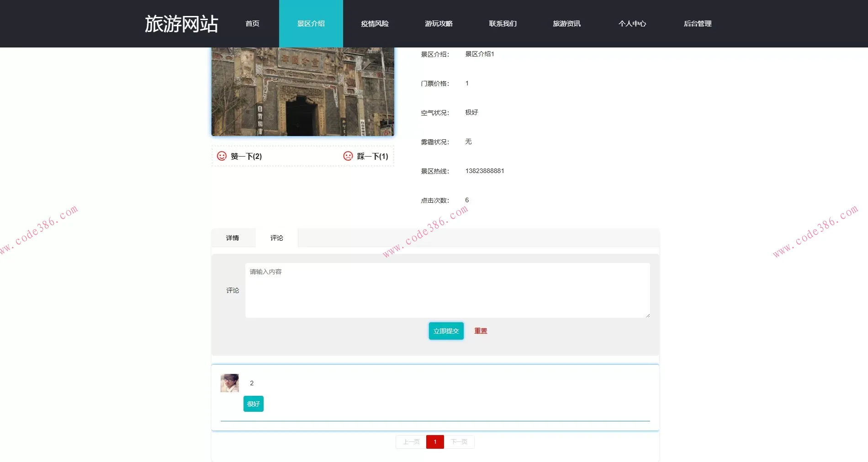Viewport: 868px width, 462px height.
Task: Open the 后台管理 menu item
Action: 698,23
